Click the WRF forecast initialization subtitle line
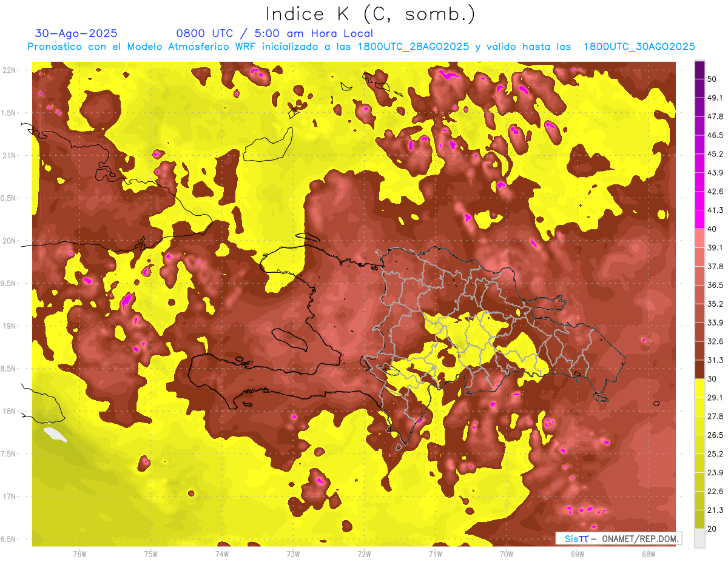The height and width of the screenshot is (562, 728). (361, 47)
